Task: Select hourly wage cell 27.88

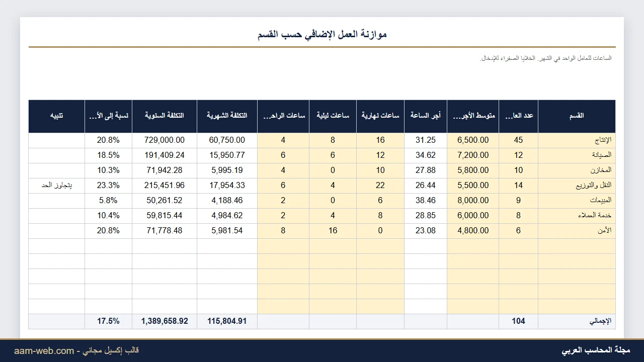Action: 426,170
